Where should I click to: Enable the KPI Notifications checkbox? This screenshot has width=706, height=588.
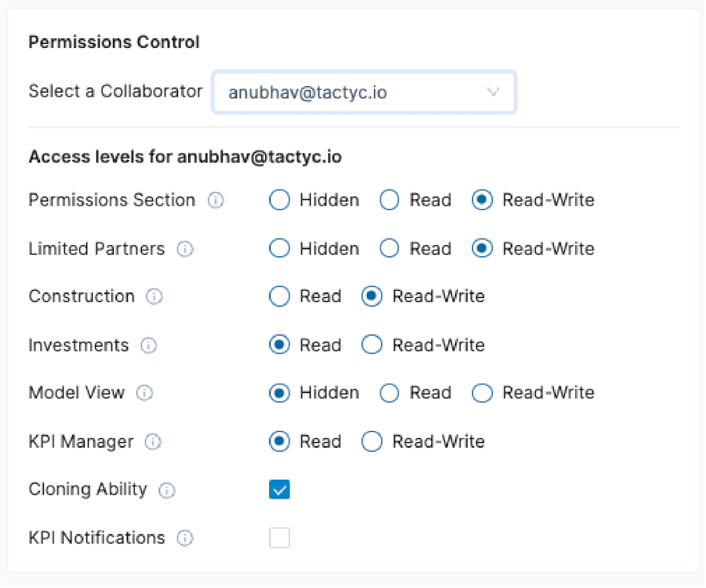coord(279,538)
